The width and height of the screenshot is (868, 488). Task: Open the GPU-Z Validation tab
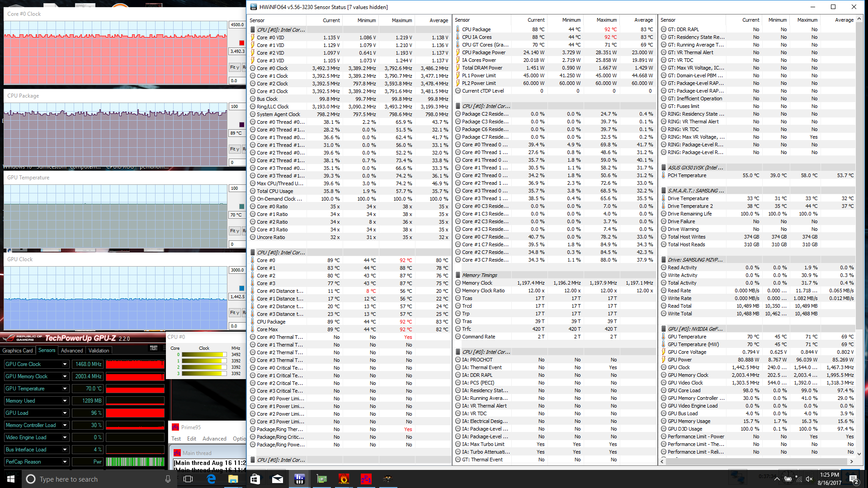[99, 351]
